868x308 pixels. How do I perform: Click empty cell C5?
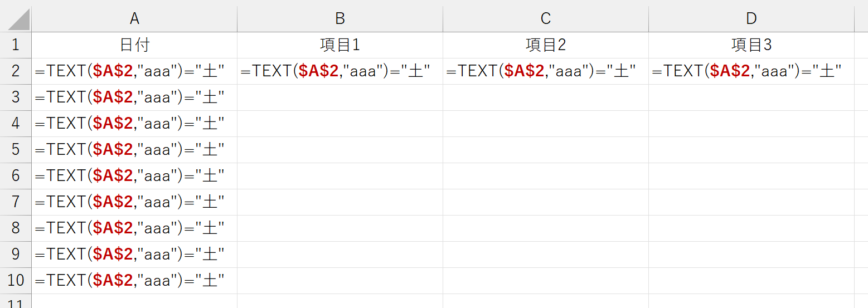(x=546, y=150)
